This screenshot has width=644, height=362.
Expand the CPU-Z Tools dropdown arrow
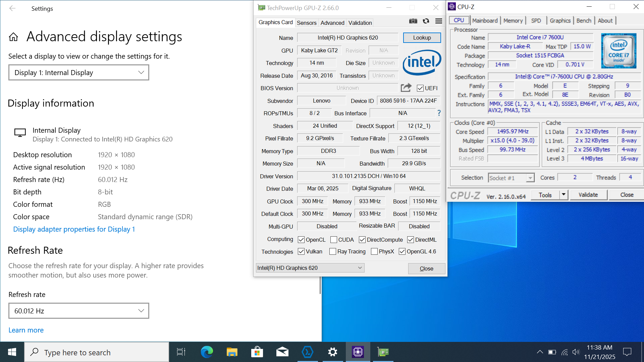(563, 195)
